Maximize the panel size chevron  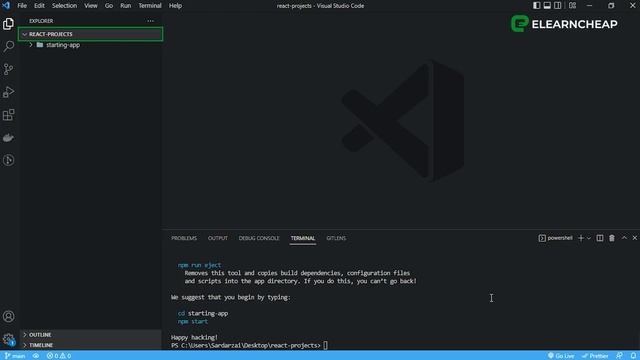pos(624,238)
